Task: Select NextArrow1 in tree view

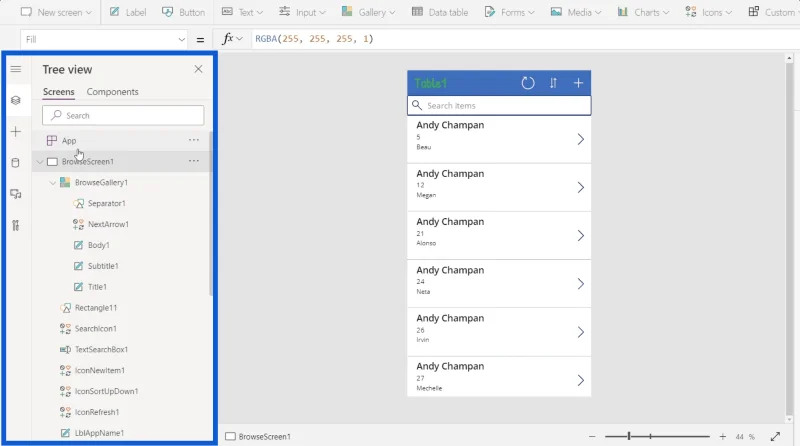Action: click(108, 225)
